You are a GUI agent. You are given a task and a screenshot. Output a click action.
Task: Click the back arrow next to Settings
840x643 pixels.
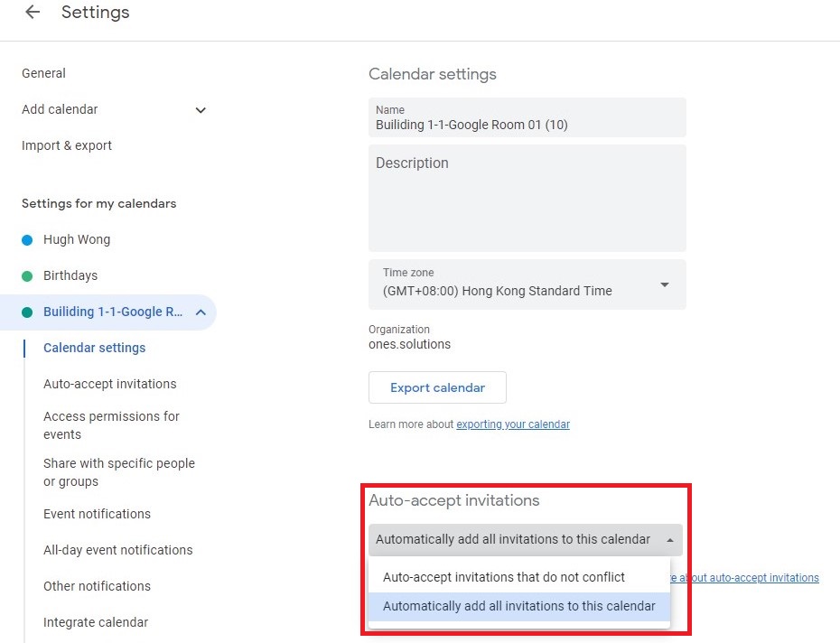[x=33, y=13]
